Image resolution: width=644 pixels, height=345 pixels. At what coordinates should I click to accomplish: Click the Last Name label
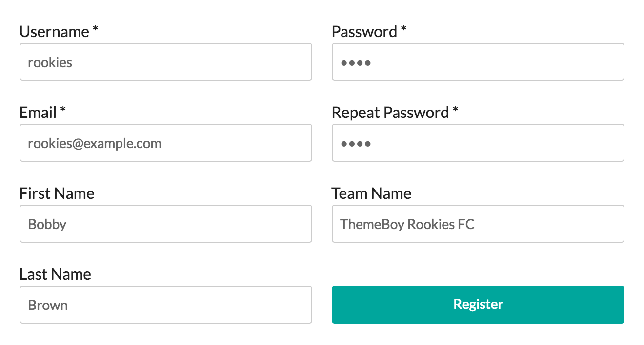[55, 274]
